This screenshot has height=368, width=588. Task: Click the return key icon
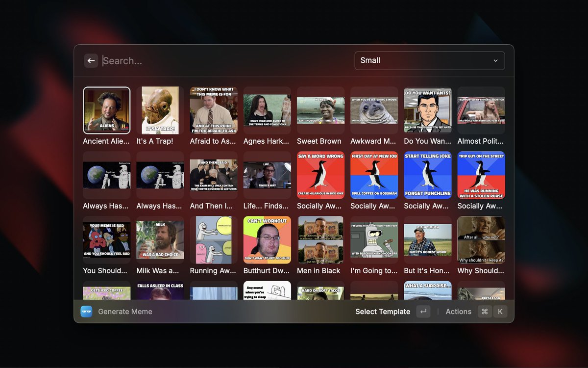tap(423, 312)
